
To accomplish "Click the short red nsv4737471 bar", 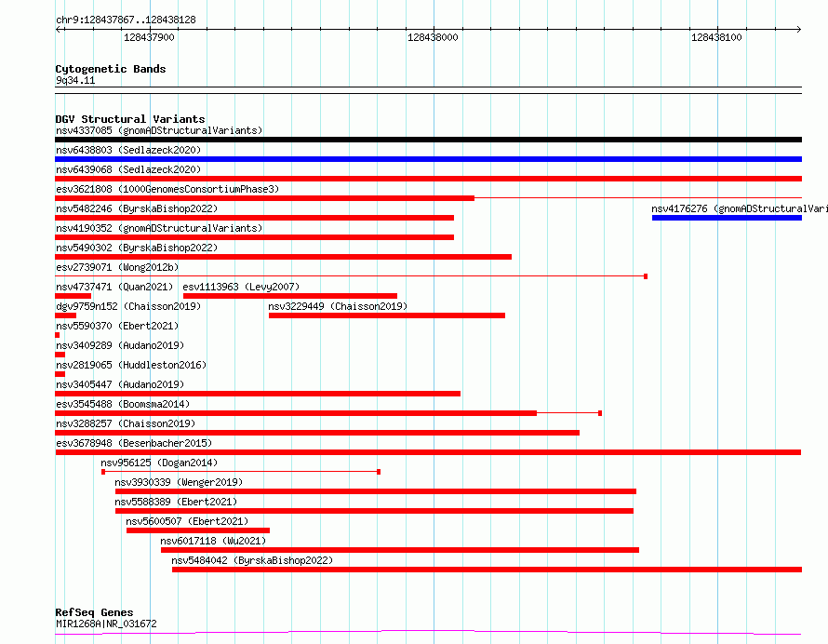I will coord(73,296).
